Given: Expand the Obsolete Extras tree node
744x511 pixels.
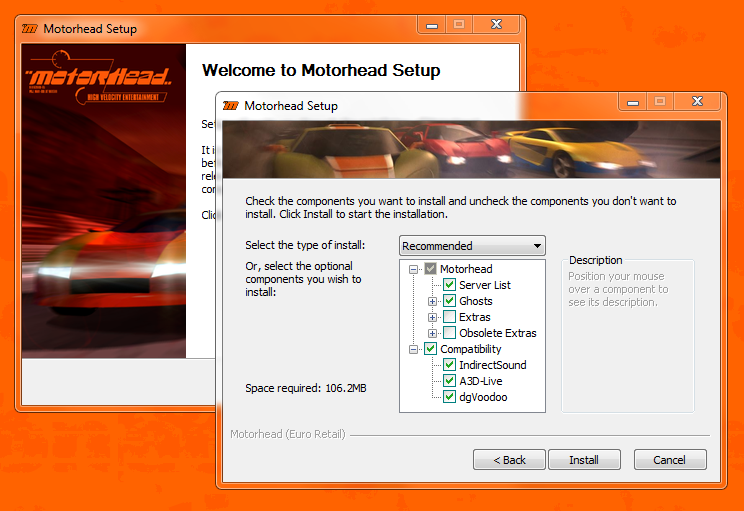Looking at the screenshot, I should [x=433, y=333].
